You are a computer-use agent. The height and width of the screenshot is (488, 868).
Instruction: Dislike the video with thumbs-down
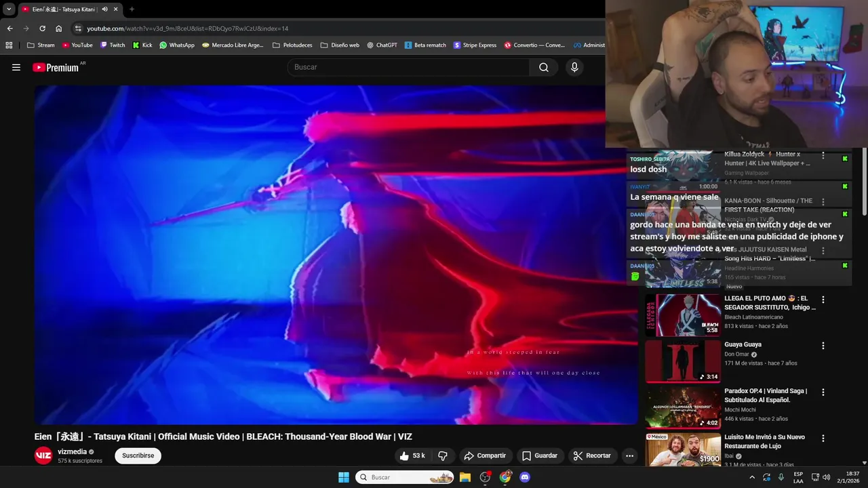(x=443, y=455)
